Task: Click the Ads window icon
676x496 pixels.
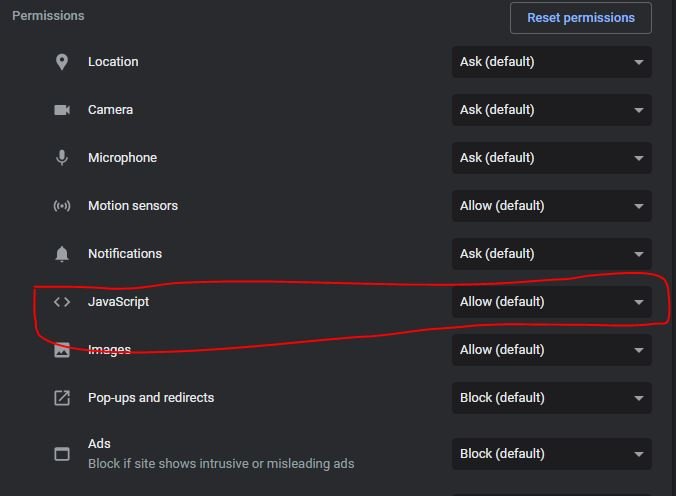Action: tap(62, 454)
